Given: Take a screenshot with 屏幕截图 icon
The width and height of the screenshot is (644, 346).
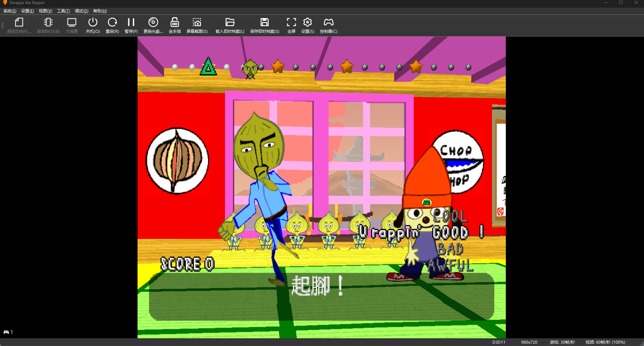Looking at the screenshot, I should [197, 22].
